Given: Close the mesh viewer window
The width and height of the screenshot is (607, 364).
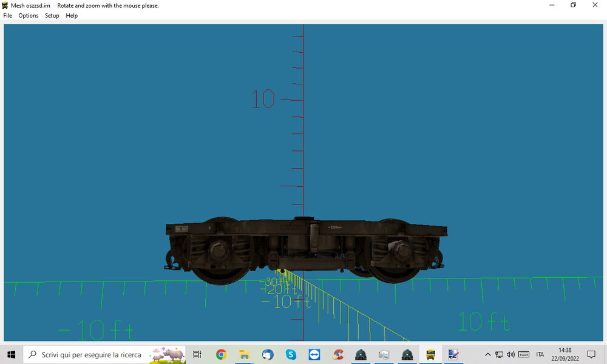Looking at the screenshot, I should pyautogui.click(x=595, y=5).
